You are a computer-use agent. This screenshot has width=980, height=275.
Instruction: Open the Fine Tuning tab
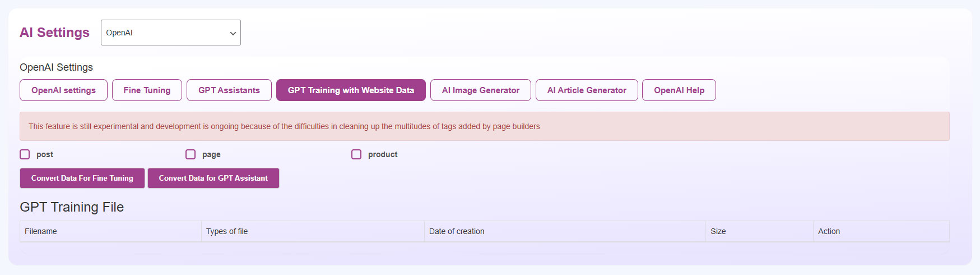click(147, 90)
